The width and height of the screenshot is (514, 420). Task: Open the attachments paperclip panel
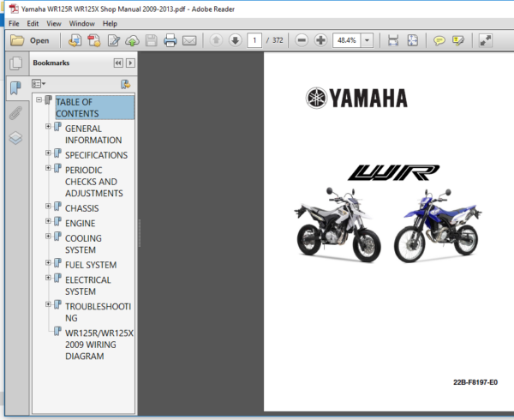(15, 113)
